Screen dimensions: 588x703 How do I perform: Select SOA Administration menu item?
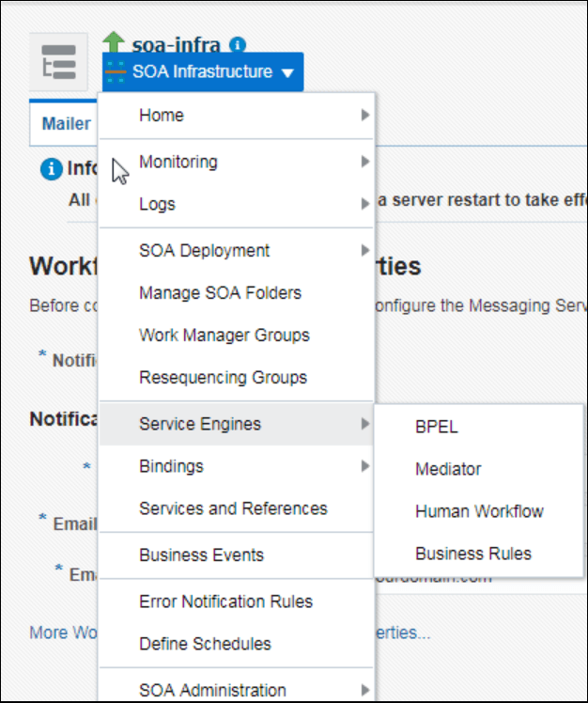(x=236, y=690)
